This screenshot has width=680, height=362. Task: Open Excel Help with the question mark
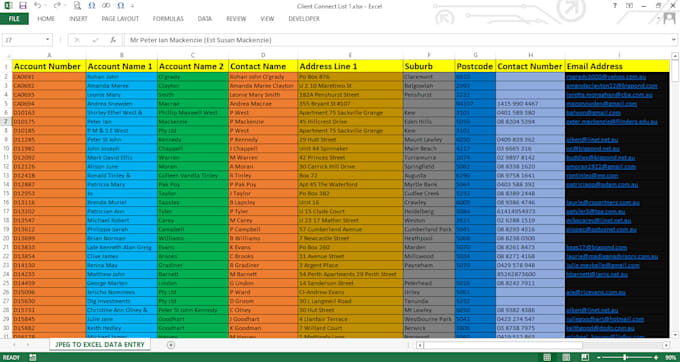(x=615, y=6)
